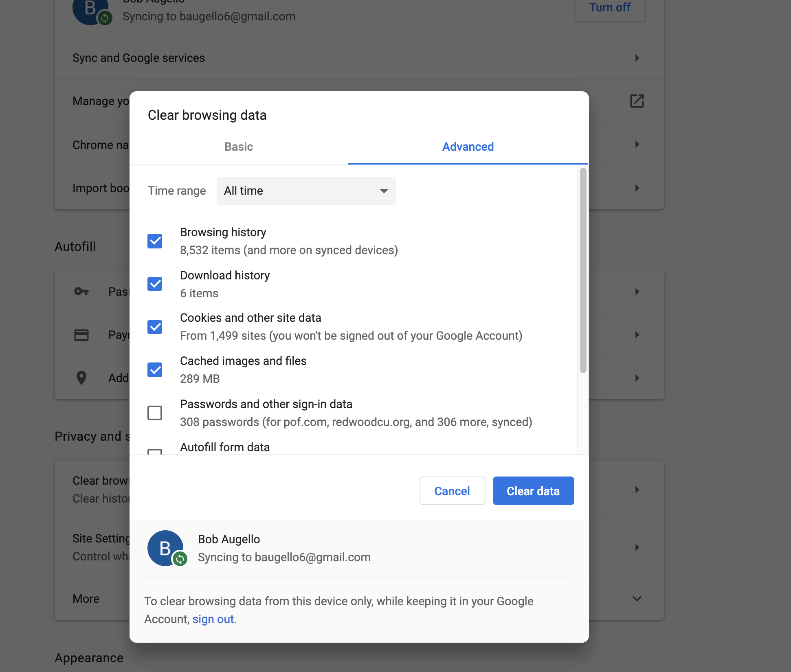This screenshot has width=791, height=672.
Task: Click the dialog's vertical scrollbar thumb
Action: pos(583,270)
